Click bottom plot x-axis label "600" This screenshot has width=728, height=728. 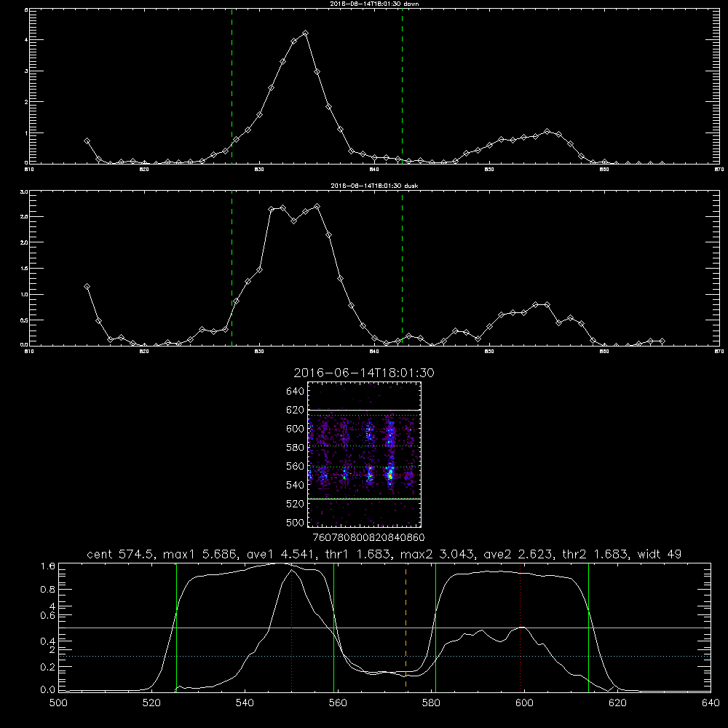[x=525, y=703]
